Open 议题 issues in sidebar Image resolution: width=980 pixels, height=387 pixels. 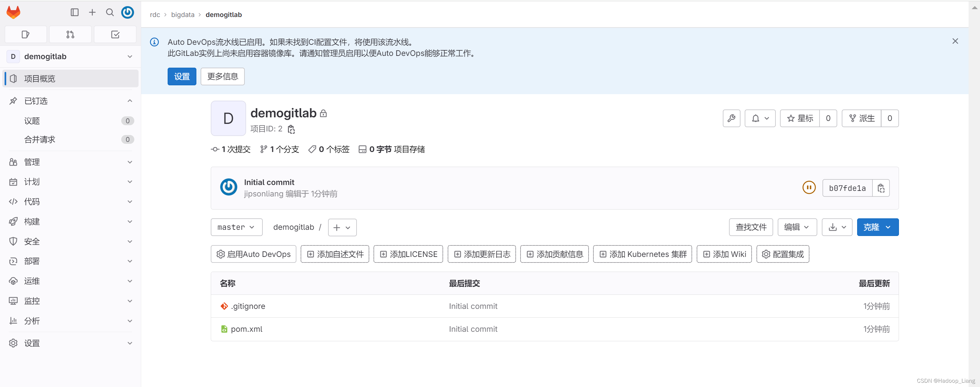coord(32,120)
